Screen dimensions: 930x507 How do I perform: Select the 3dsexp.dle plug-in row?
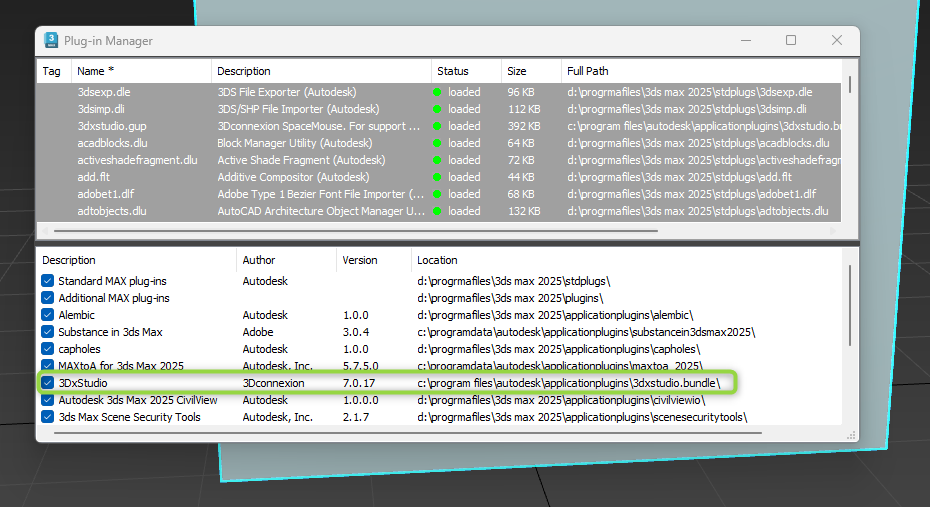click(439, 92)
